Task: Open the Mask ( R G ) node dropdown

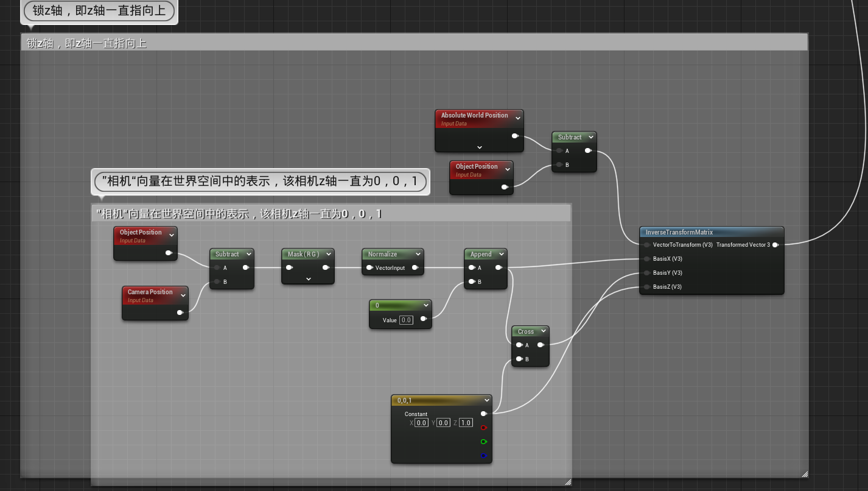Action: [329, 254]
